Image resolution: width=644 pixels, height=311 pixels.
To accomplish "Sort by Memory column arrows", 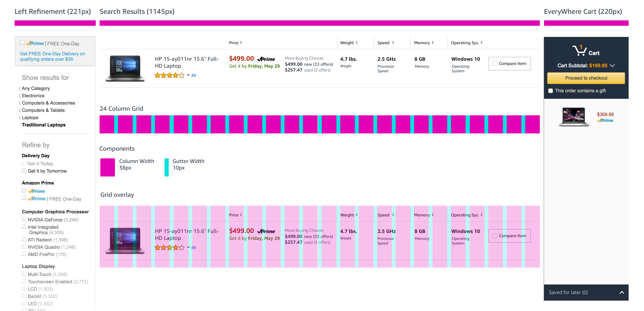I will (433, 43).
